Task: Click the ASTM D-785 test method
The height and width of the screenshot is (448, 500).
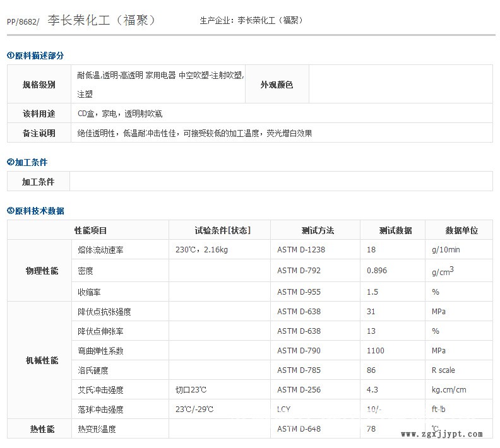Action: 299,370
